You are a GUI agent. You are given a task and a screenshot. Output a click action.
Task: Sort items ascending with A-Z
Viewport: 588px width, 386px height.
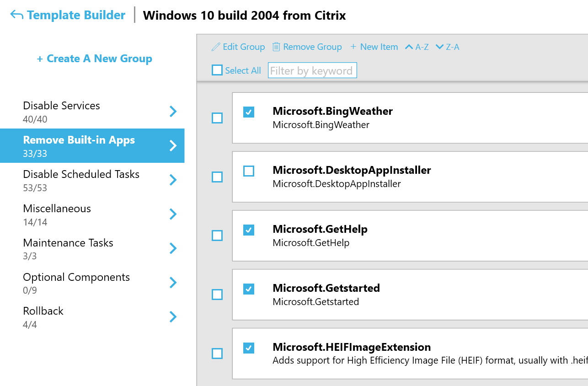(x=417, y=47)
